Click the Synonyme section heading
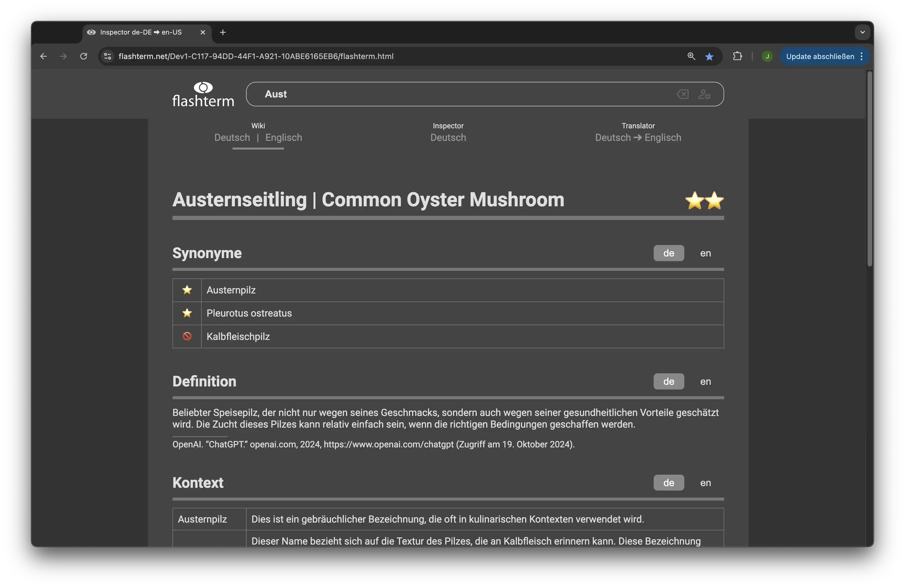Viewport: 905px width, 588px height. 207,253
